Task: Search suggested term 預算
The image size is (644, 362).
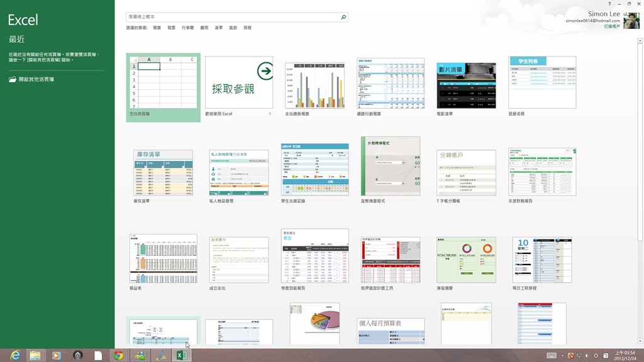Action: (157, 28)
